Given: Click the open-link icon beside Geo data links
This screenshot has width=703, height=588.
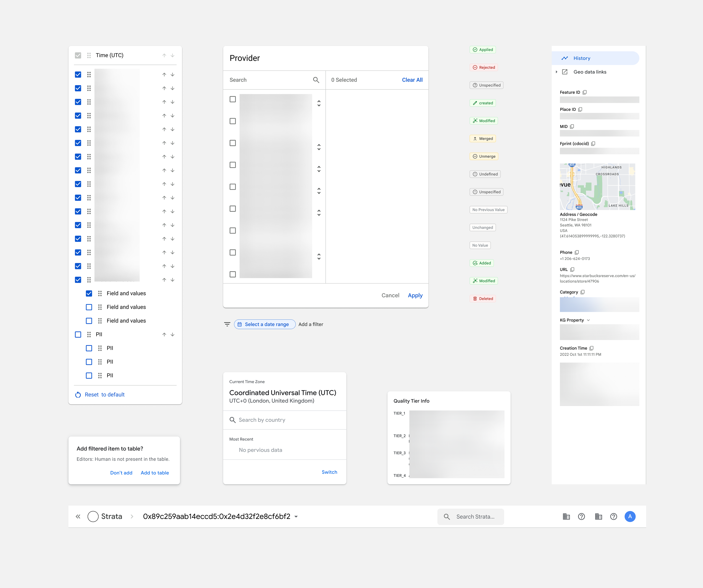Looking at the screenshot, I should click(565, 72).
